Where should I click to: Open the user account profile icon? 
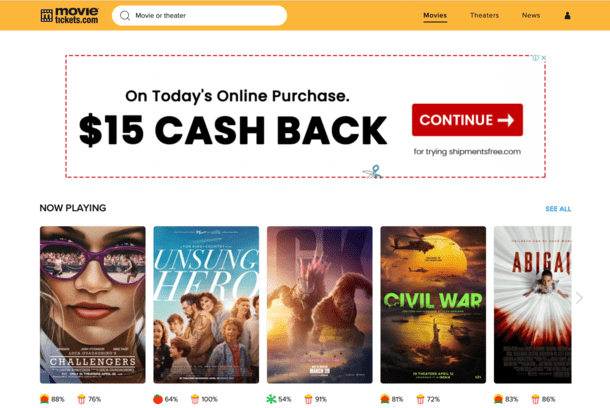[x=567, y=16]
